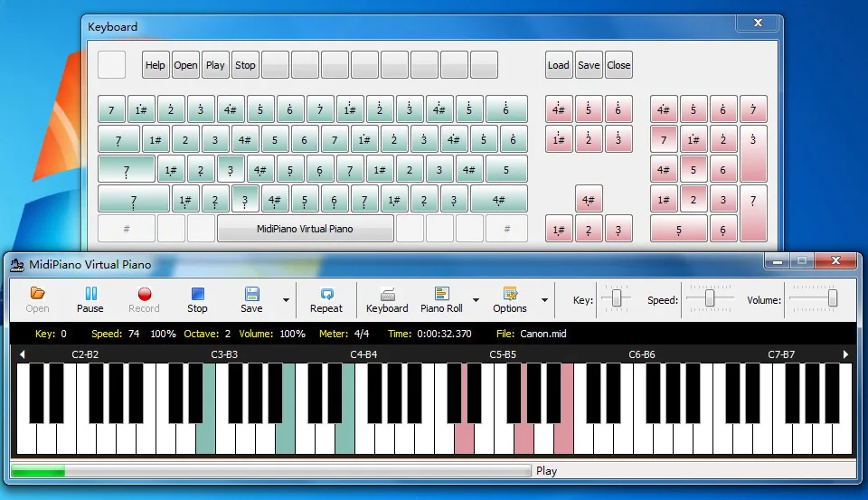
Task: Expand the dropdown arrow next to Options
Action: point(544,300)
